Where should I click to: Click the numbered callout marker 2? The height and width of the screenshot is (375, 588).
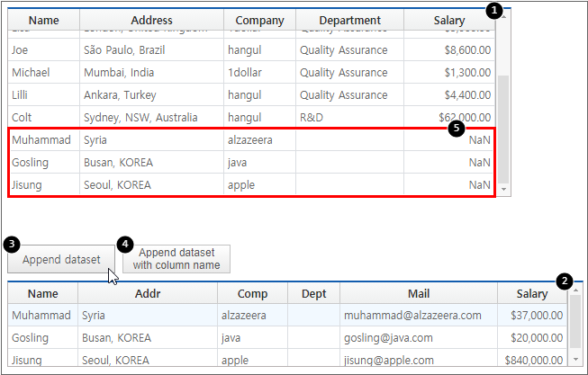564,280
